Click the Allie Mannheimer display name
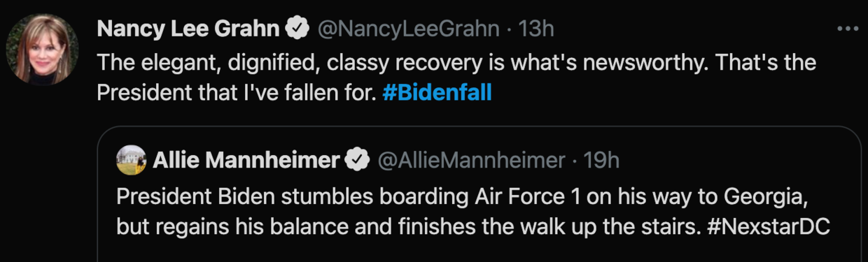This screenshot has height=262, width=868. 246,161
